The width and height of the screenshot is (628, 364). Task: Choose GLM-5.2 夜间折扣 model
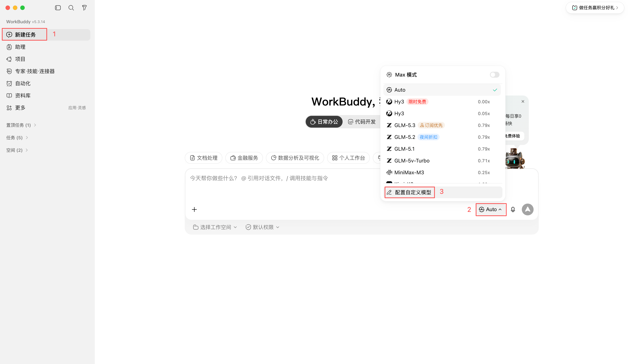pyautogui.click(x=442, y=137)
